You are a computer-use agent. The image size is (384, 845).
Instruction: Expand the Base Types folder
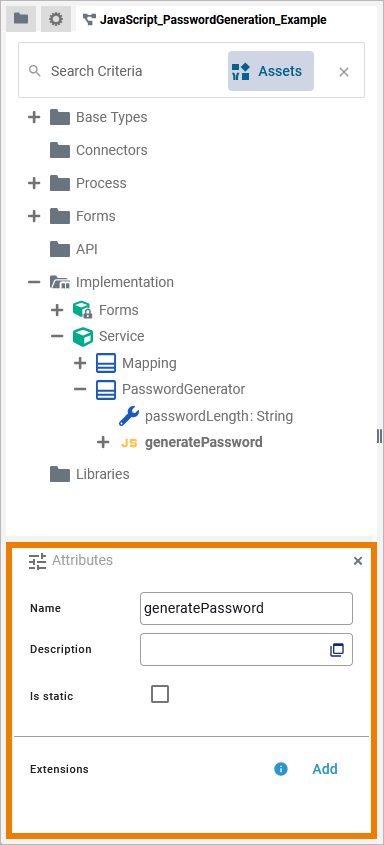(x=34, y=117)
